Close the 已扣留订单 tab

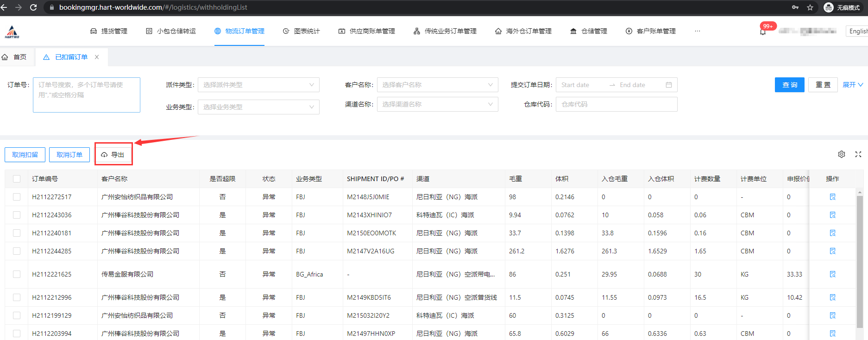point(97,57)
